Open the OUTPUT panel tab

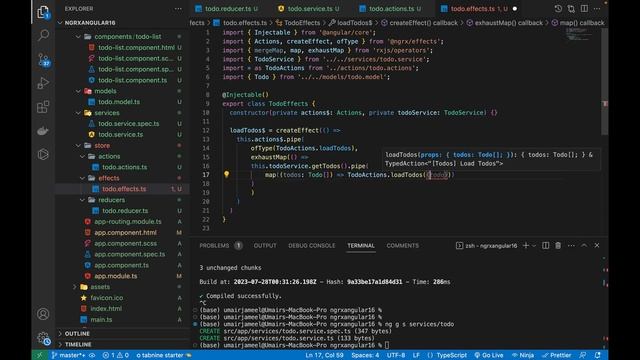click(265, 245)
